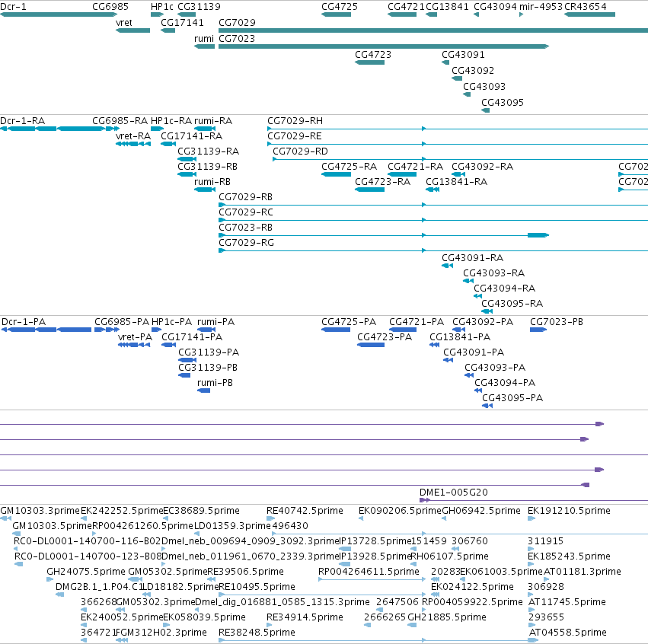Click the GM10303.3prime EST label
The height and width of the screenshot is (644, 648).
pos(40,511)
